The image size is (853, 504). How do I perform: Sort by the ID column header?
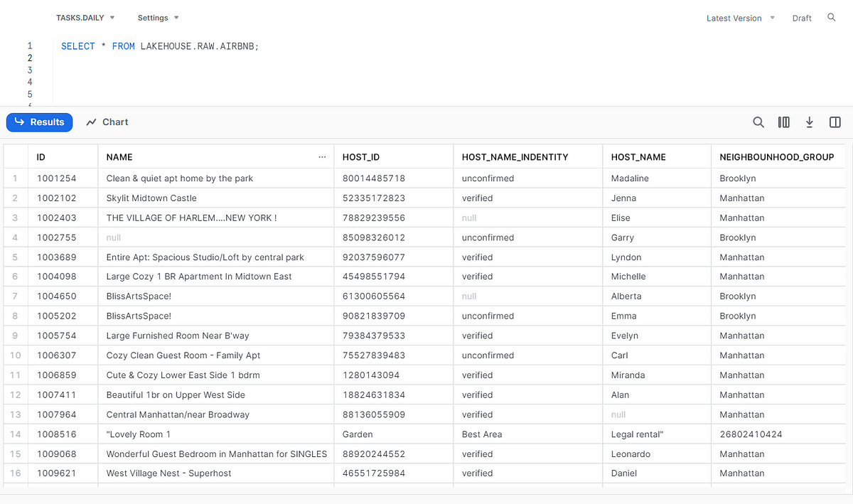coord(63,157)
